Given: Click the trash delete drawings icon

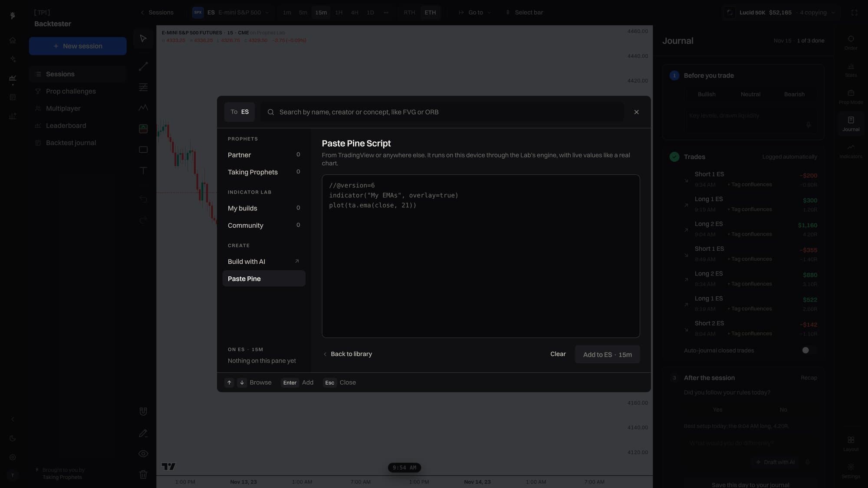Looking at the screenshot, I should 143,474.
